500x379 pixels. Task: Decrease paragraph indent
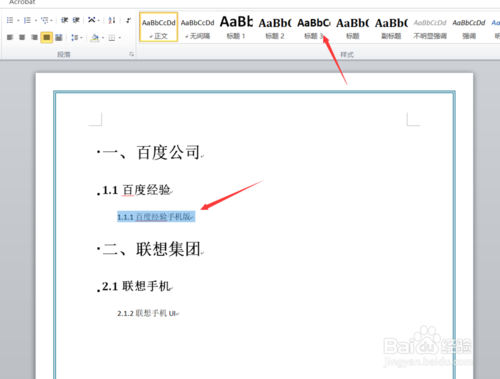click(x=65, y=20)
